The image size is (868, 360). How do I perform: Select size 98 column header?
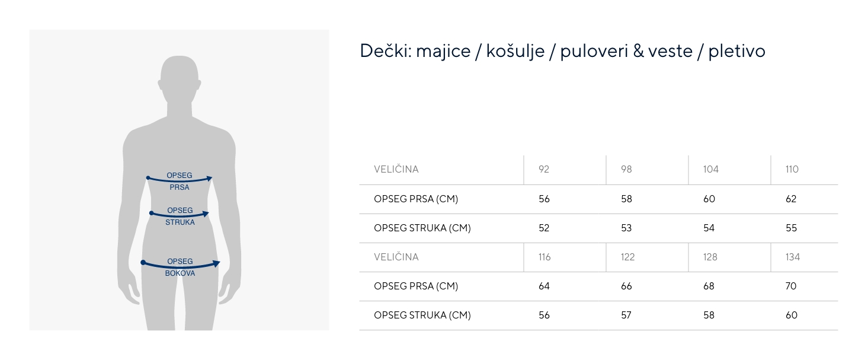point(626,170)
